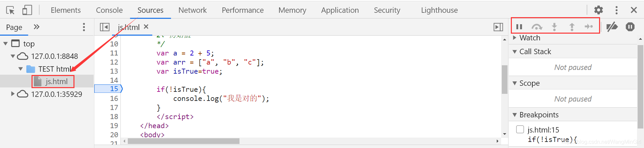The image size is (644, 148).
Task: Click the step into function icon
Action: 554,27
